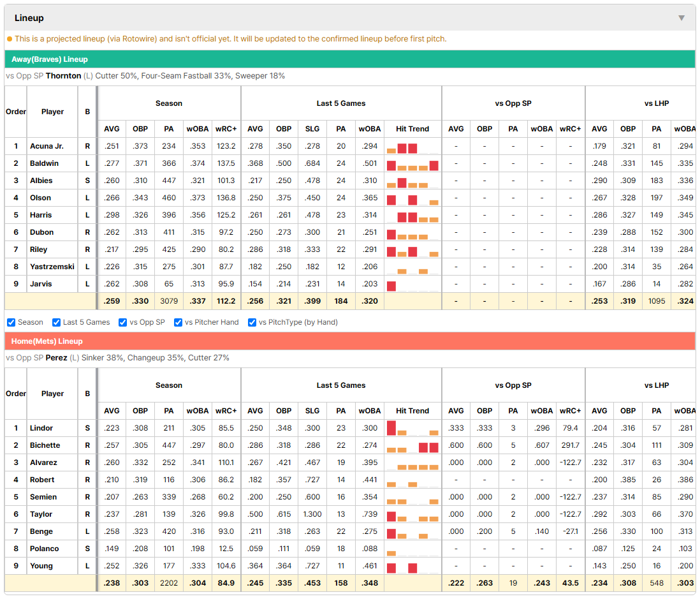
Task: Click Lindor's hit trend bars
Action: (412, 429)
